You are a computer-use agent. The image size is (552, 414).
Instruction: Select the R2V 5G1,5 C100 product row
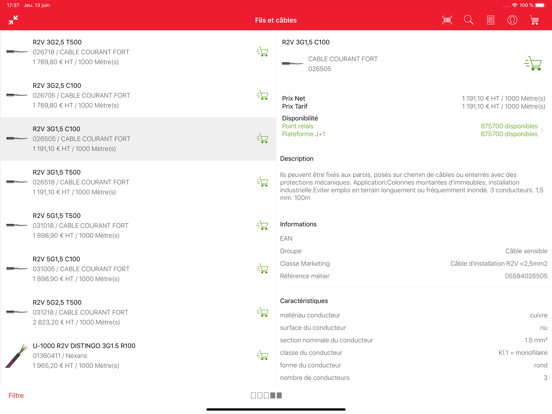tap(138, 269)
